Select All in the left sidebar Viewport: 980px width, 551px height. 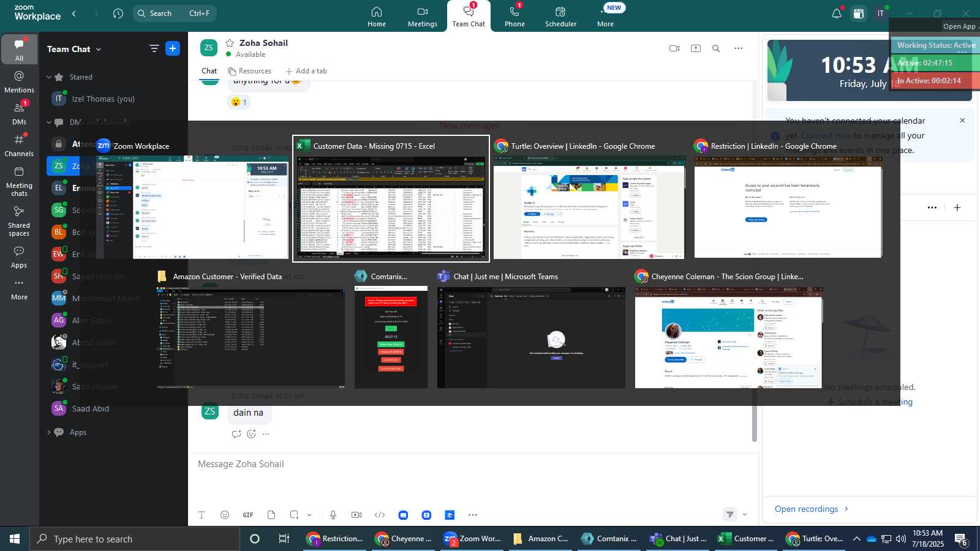pos(19,50)
